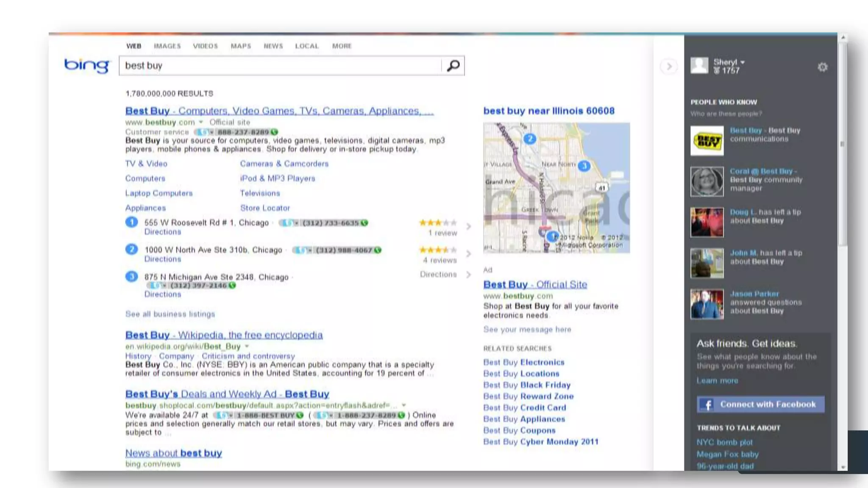The image size is (868, 488).
Task: Click the Facebook icon on Connect button
Action: tap(707, 405)
